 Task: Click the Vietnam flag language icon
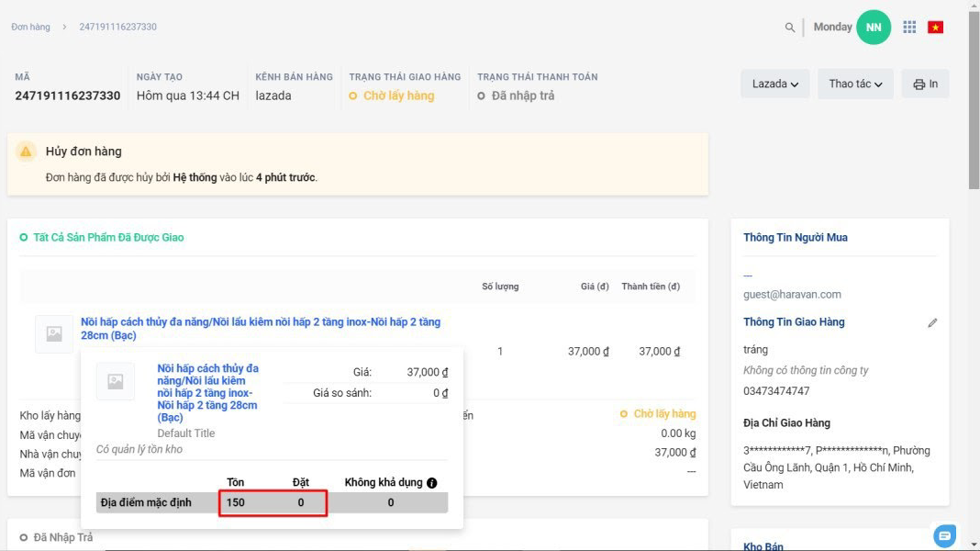[x=935, y=28]
